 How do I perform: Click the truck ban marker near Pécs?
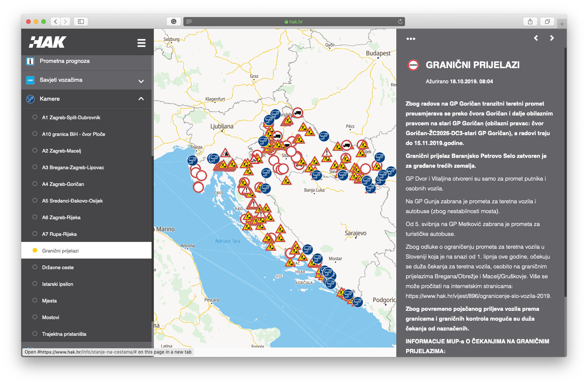coord(346,145)
